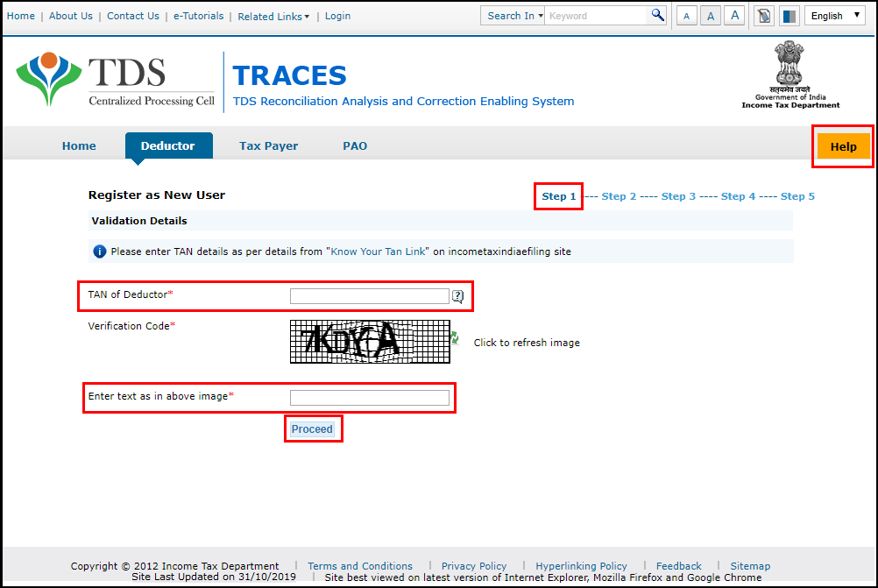Screen dimensions: 878x588
Task: Switch to the Tax Payer tab
Action: 268,145
